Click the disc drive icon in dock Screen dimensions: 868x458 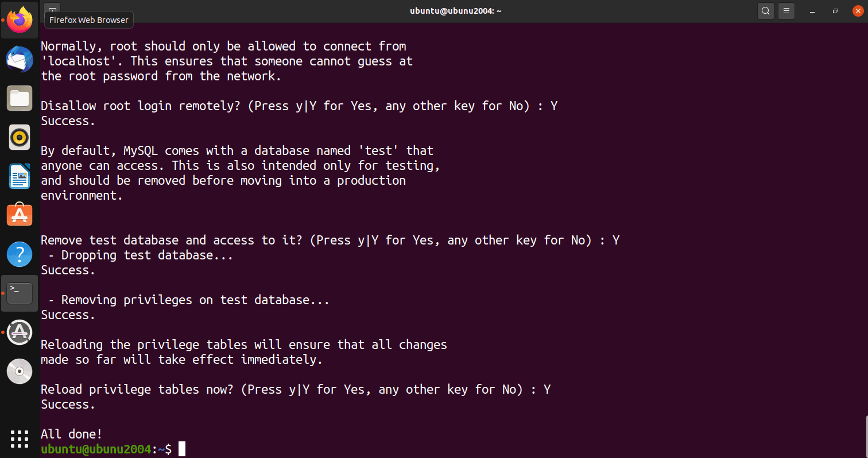tap(20, 371)
